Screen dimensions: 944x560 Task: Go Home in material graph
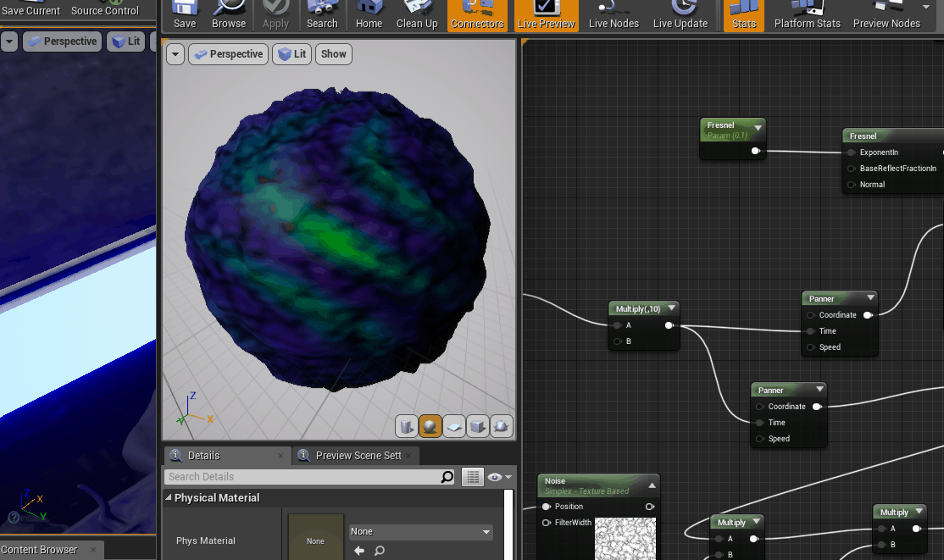tap(369, 15)
